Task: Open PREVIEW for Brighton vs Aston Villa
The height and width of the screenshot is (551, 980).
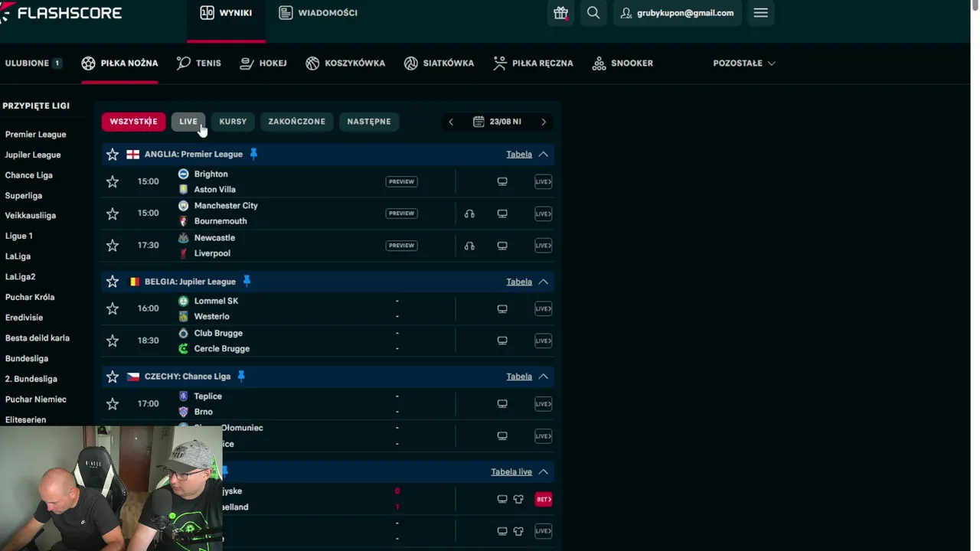Action: point(401,181)
